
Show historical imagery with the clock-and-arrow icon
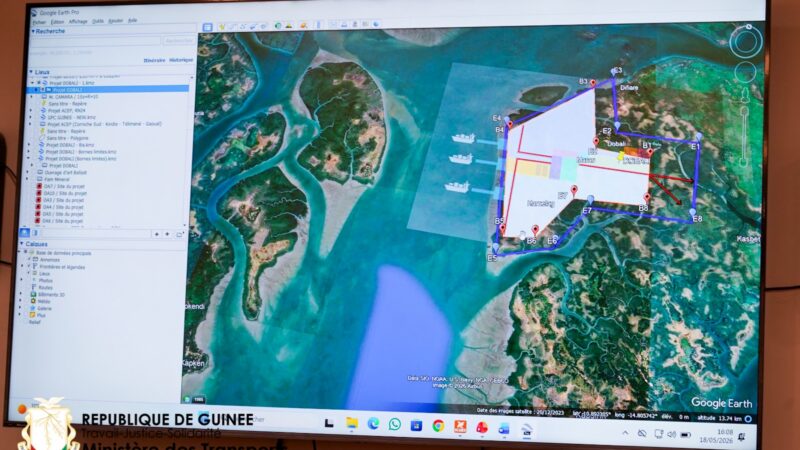(x=278, y=26)
